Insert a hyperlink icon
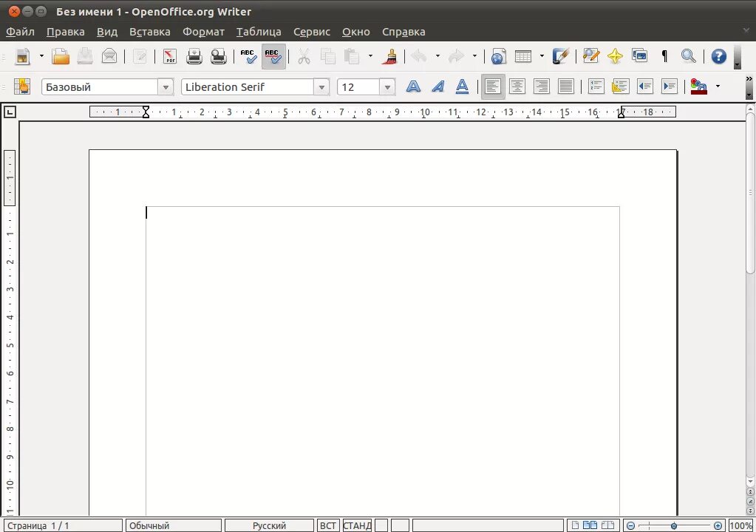Screen dimensions: 756x532 (x=499, y=56)
